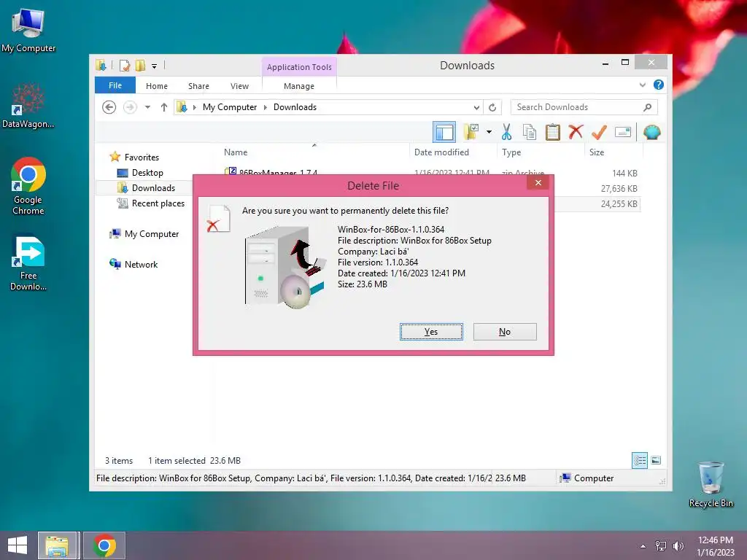Show hidden tray icons arrow
The width and height of the screenshot is (747, 560).
click(x=643, y=546)
